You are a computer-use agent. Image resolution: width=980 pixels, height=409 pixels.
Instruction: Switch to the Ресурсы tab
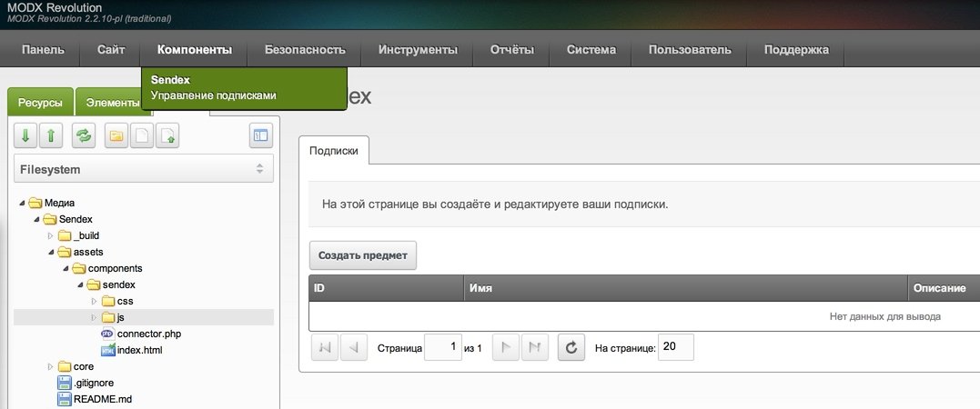pos(40,103)
